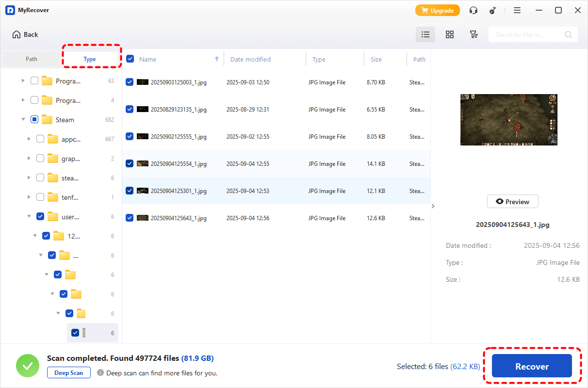The width and height of the screenshot is (588, 388).
Task: Click the stea... folder icon
Action: 53,178
